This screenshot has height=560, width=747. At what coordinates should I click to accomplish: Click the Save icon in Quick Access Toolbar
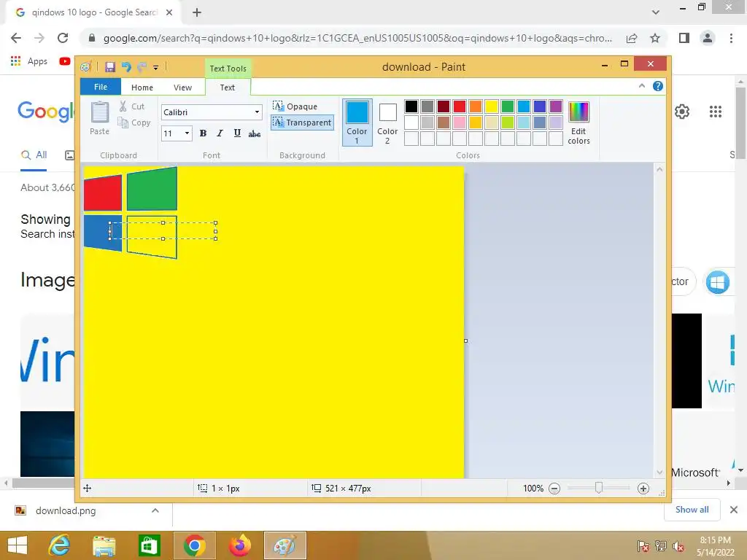tap(110, 67)
